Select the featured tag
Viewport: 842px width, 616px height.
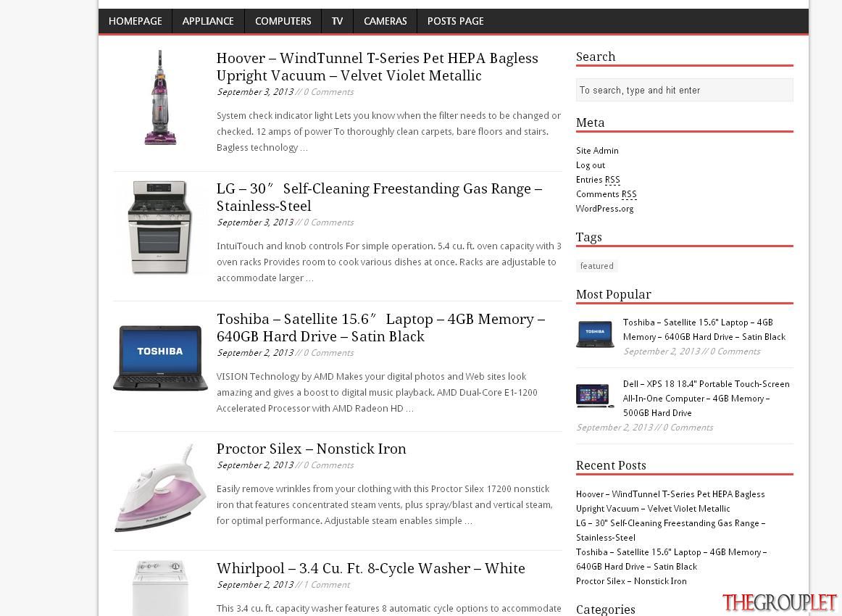(x=596, y=266)
